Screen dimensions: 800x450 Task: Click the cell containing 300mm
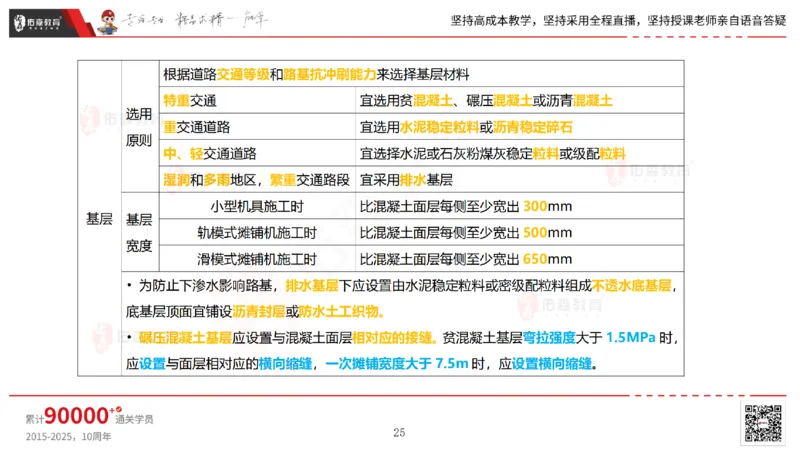pos(519,206)
